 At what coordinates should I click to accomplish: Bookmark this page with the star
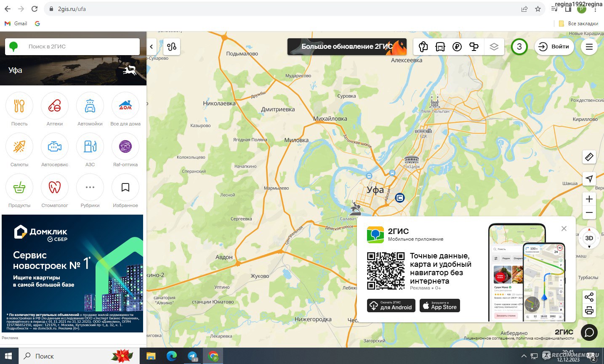point(538,9)
